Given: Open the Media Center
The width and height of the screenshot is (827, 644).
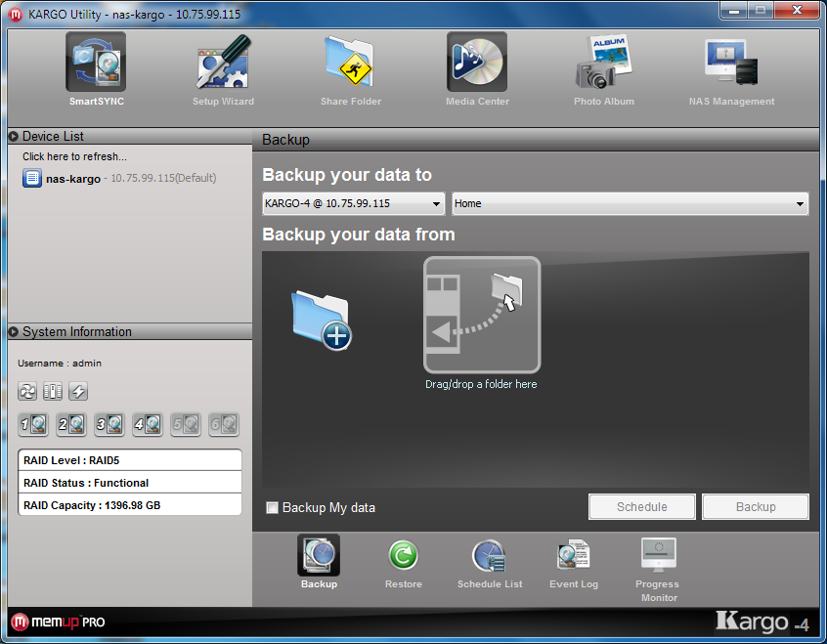Looking at the screenshot, I should coord(477,69).
